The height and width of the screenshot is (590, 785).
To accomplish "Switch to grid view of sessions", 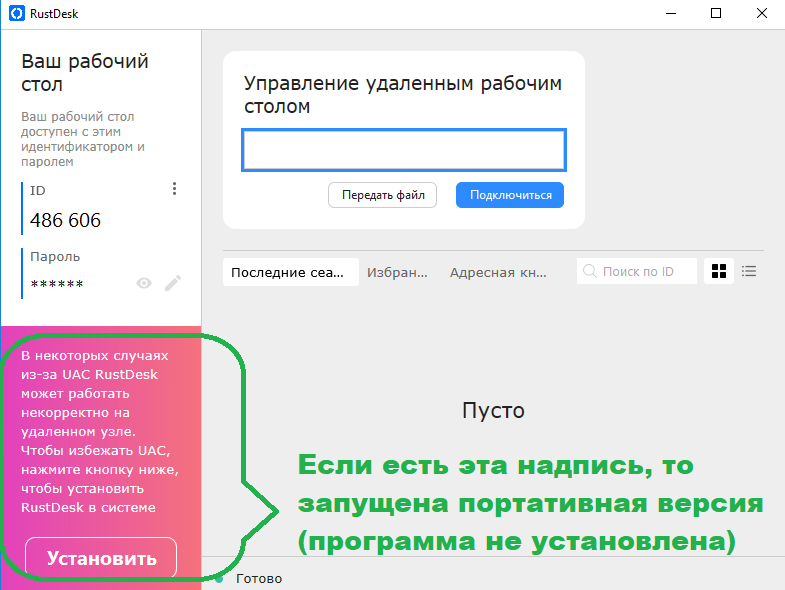I will click(x=719, y=271).
